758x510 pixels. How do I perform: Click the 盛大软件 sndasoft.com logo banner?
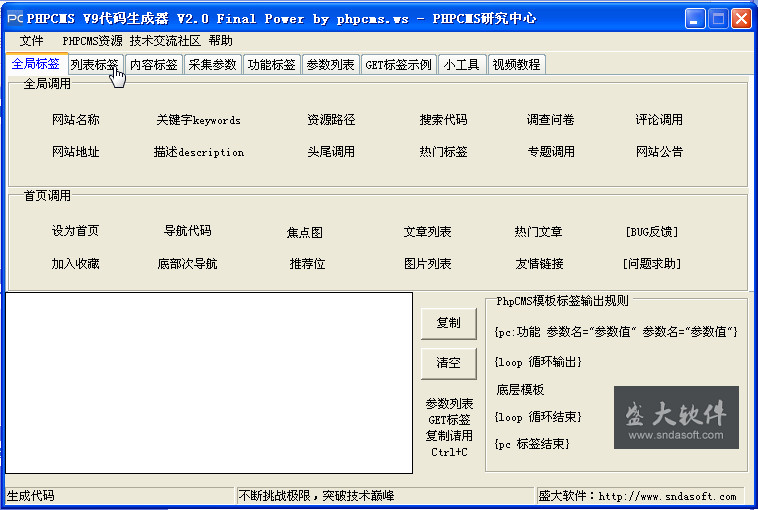pyautogui.click(x=676, y=417)
